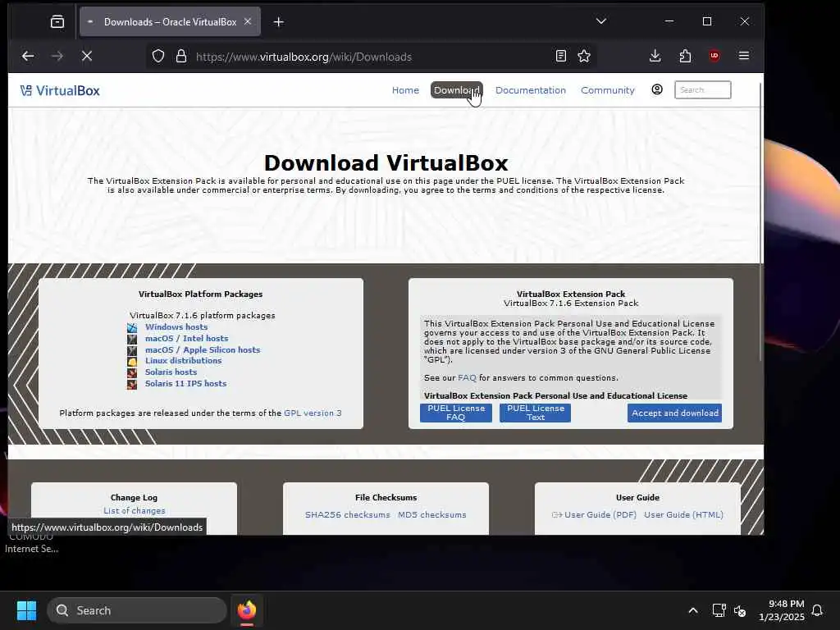Click the taskbar Search box

point(137,610)
